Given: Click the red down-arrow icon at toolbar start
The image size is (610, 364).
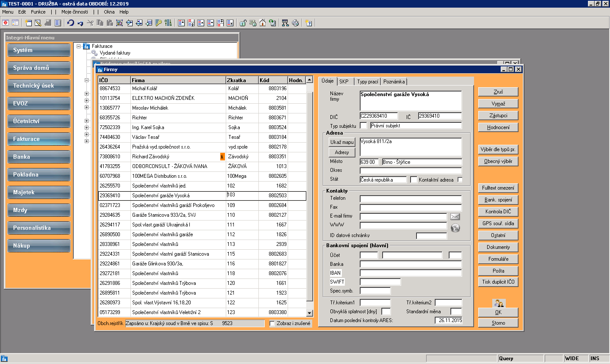Looking at the screenshot, I should (6, 23).
